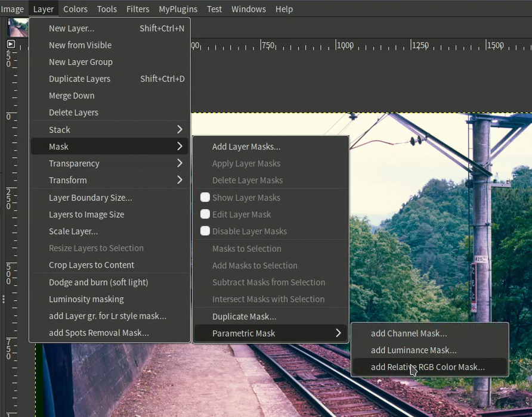Choose add Luminance Mask option

(413, 350)
